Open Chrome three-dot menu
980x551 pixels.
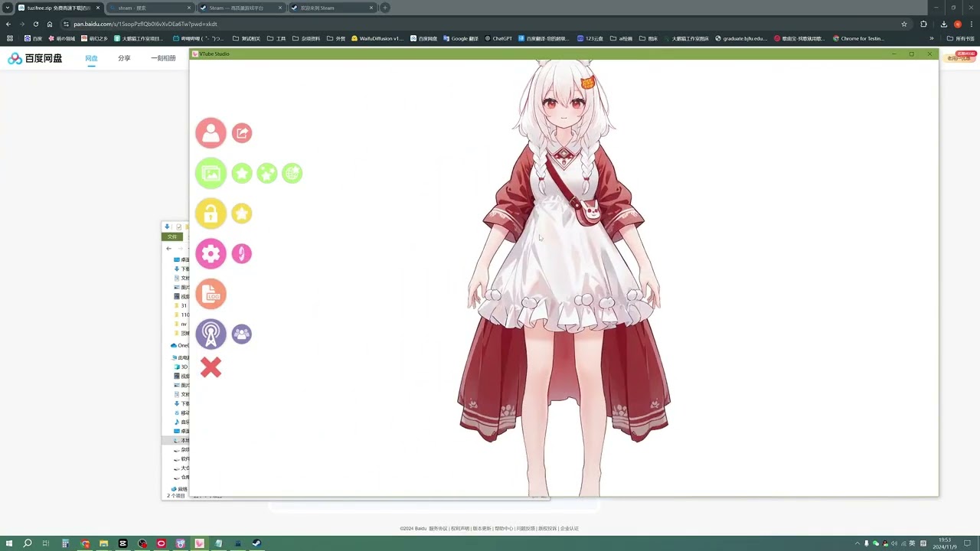pos(971,24)
